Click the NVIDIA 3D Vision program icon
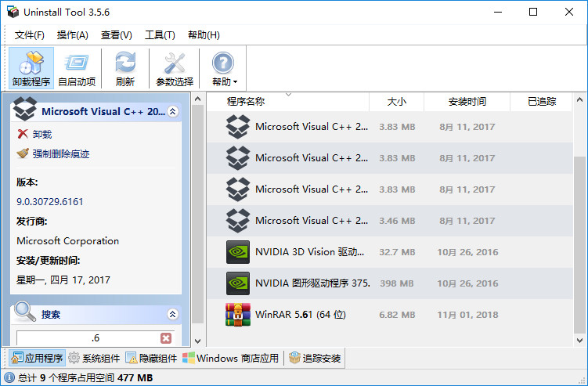The height and width of the screenshot is (386, 588). (x=238, y=252)
